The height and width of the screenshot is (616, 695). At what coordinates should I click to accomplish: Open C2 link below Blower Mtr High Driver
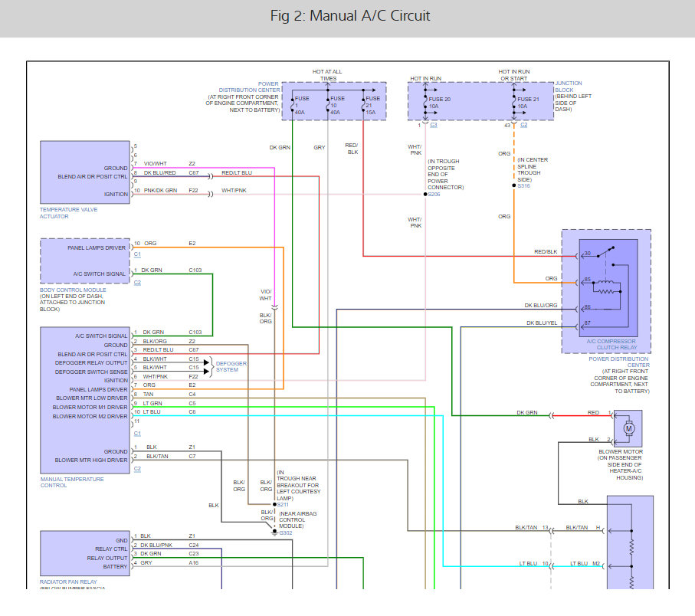point(137,468)
